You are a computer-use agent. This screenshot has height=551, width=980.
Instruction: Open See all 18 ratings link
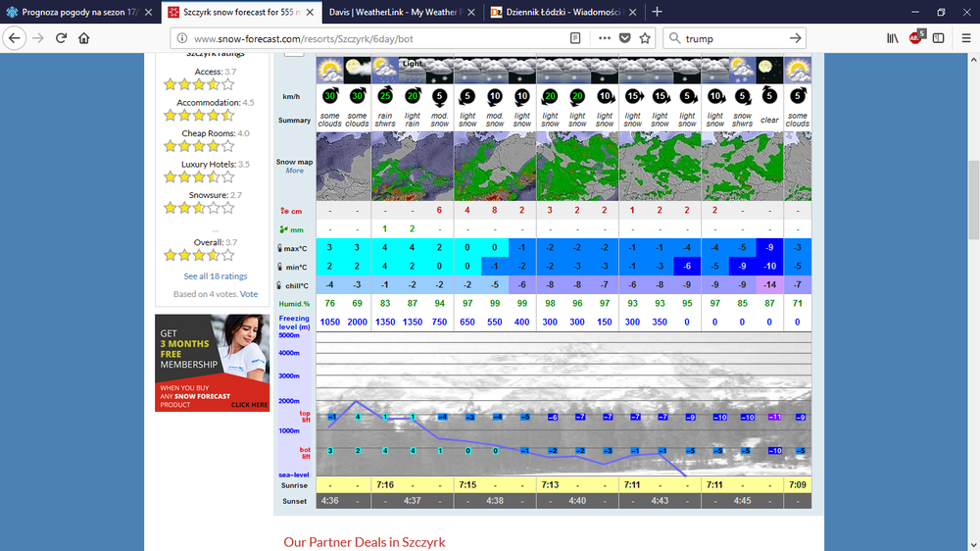[x=215, y=275]
